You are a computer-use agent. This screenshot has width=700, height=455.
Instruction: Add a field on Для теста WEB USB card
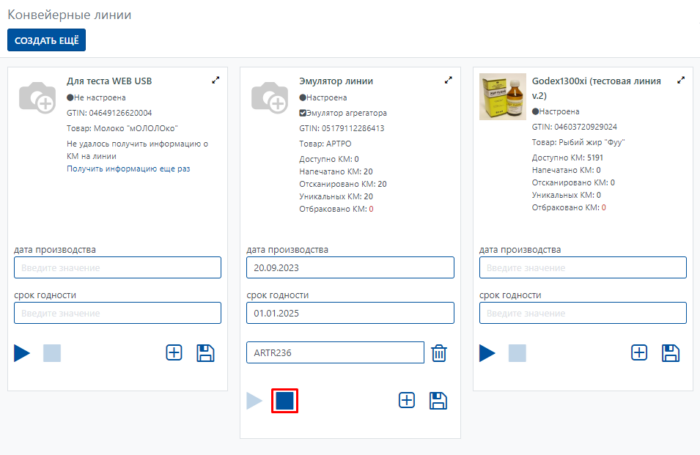click(174, 353)
